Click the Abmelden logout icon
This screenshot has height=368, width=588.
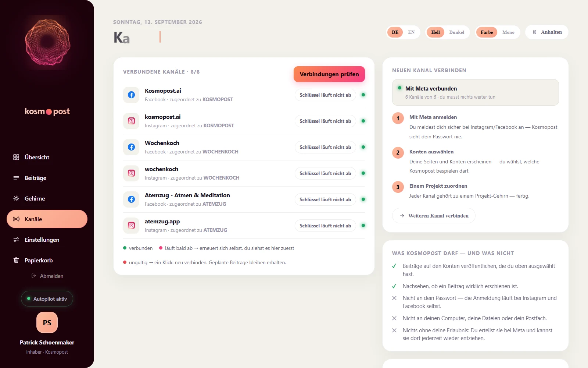(x=34, y=276)
